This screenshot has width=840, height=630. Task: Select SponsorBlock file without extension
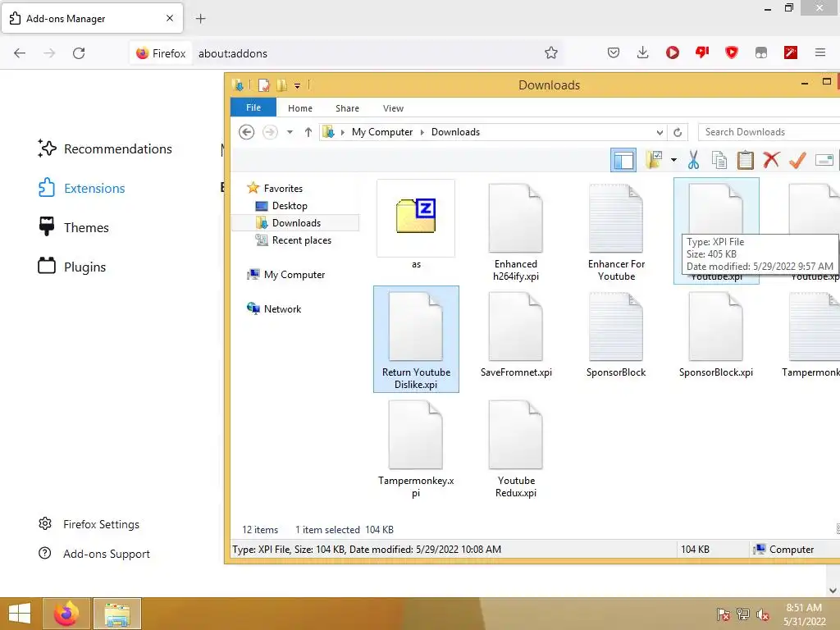click(x=616, y=335)
